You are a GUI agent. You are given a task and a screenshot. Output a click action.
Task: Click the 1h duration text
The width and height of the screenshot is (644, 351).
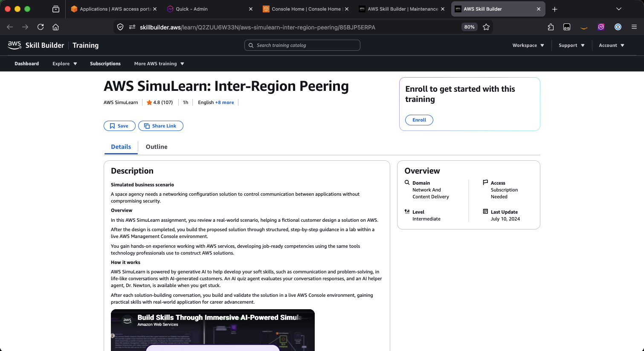pyautogui.click(x=186, y=102)
